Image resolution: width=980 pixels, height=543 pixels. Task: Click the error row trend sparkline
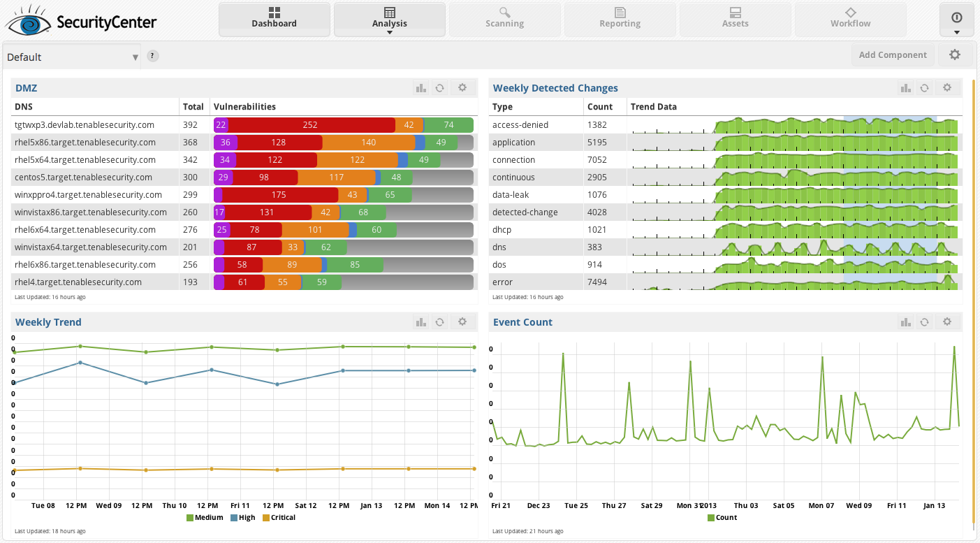coord(794,282)
